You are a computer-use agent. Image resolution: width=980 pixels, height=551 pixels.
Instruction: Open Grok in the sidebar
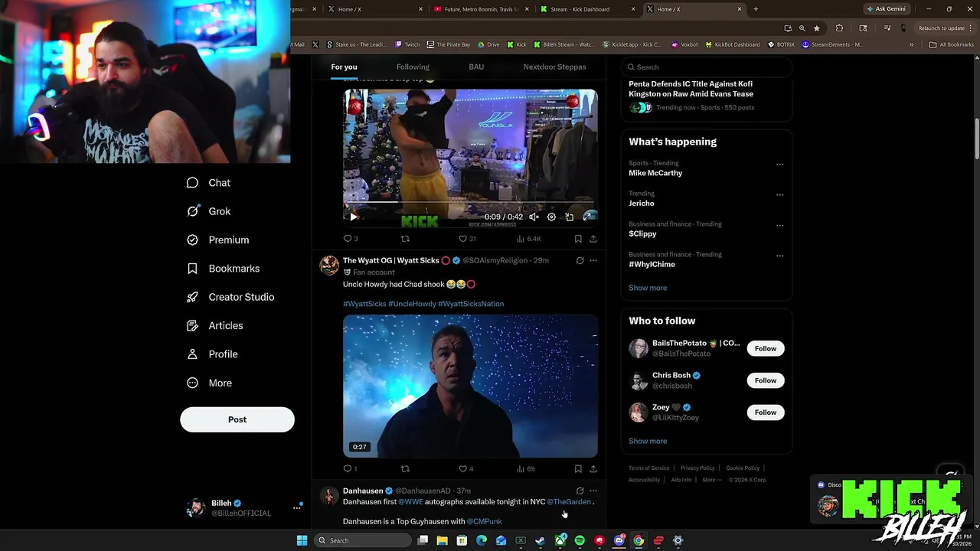pyautogui.click(x=208, y=211)
